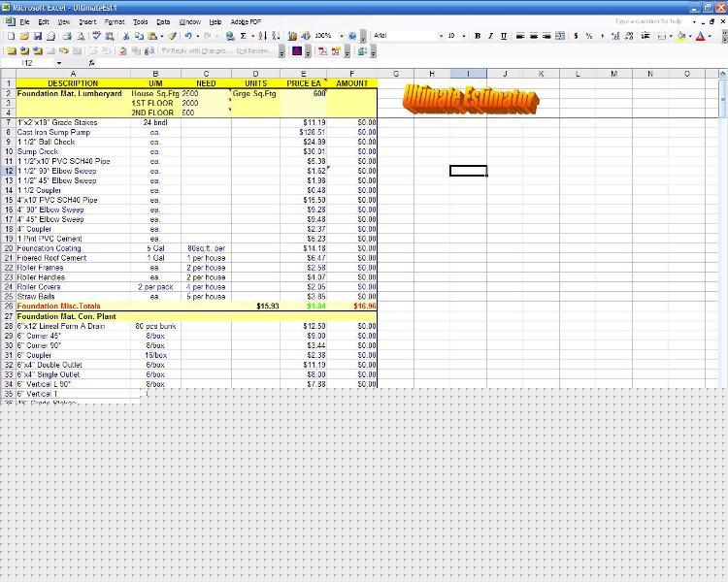Open the Paste options dropdown arrow
The height and width of the screenshot is (582, 728).
click(x=161, y=36)
